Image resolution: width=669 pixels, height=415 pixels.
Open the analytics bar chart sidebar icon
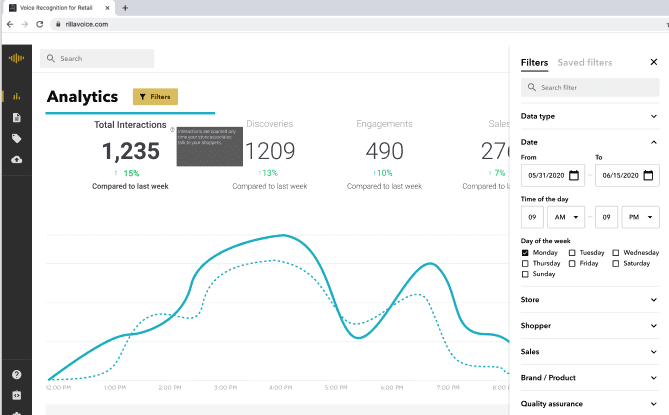16,97
